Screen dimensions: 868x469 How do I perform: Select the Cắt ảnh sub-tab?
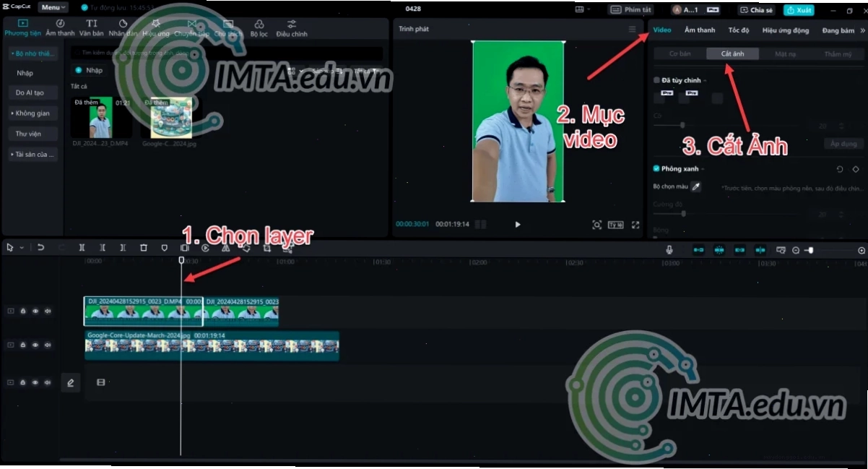click(732, 54)
